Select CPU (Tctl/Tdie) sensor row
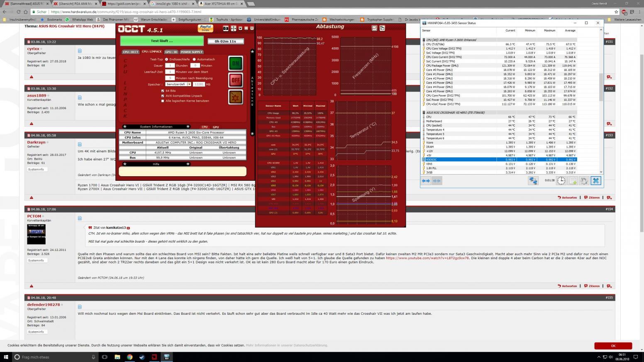 coord(499,44)
